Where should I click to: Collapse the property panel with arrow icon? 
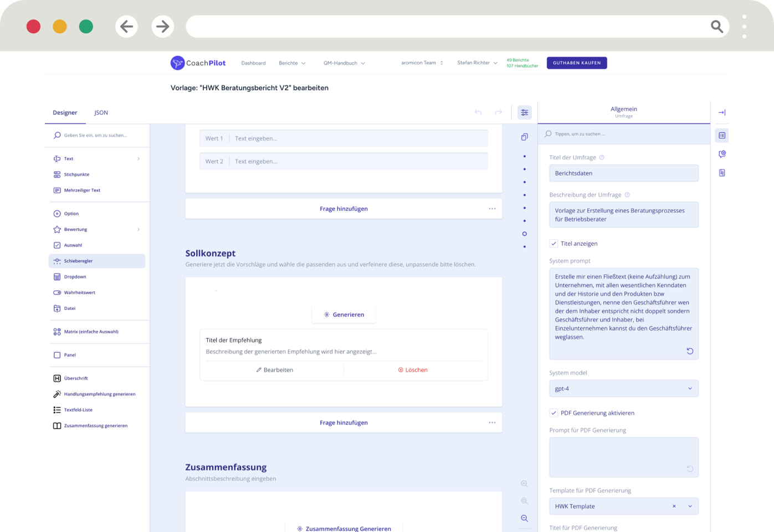(722, 112)
